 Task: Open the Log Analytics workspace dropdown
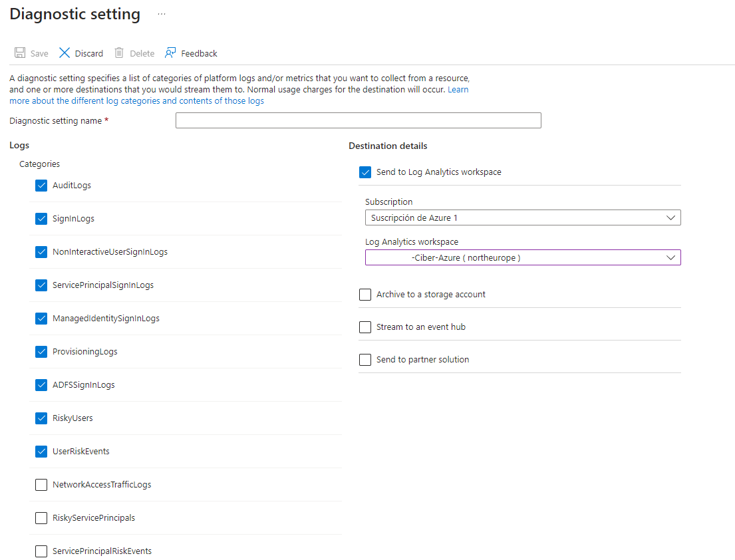522,257
